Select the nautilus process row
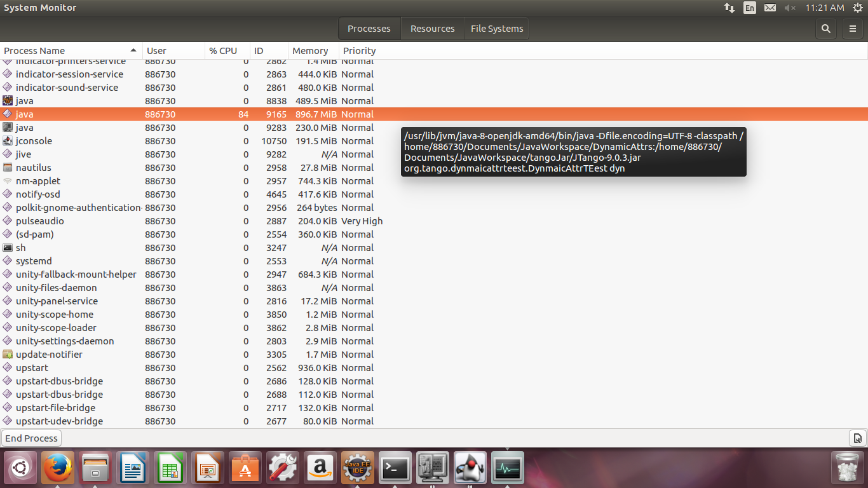Viewport: 868px width, 488px height. (434, 168)
